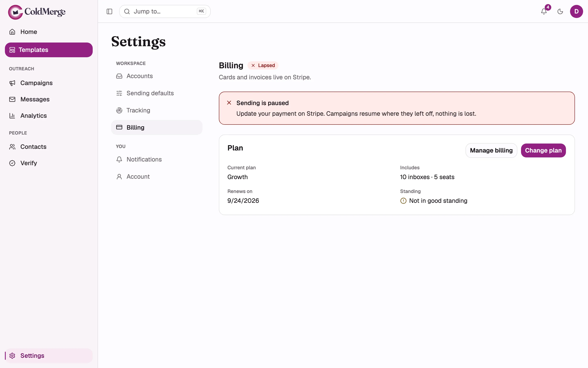This screenshot has height=368, width=588.
Task: Click the search magnifier icon
Action: point(127,11)
